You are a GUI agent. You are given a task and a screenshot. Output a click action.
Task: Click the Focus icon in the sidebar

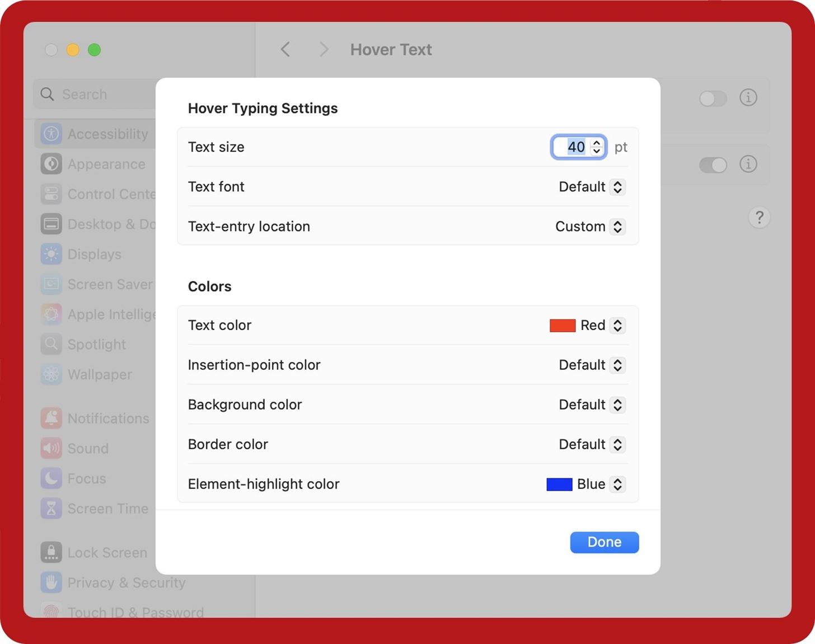coord(51,478)
